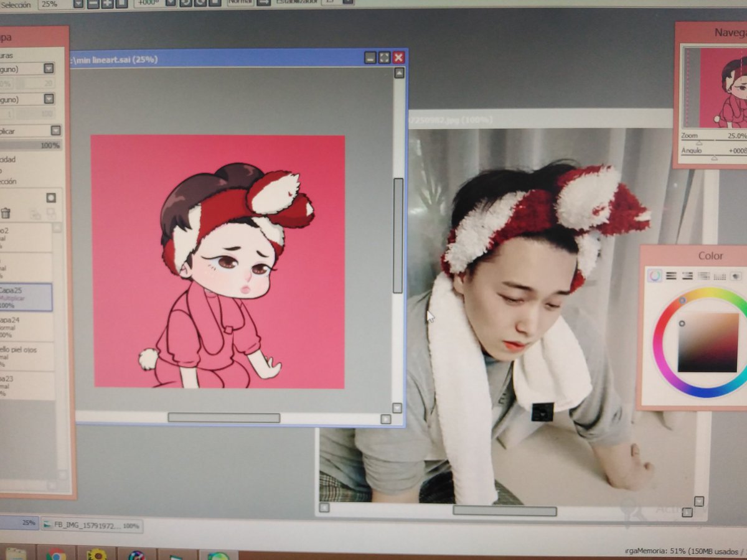
Task: Click the scroll-left arrow of the jpg photo window
Action: click(324, 508)
